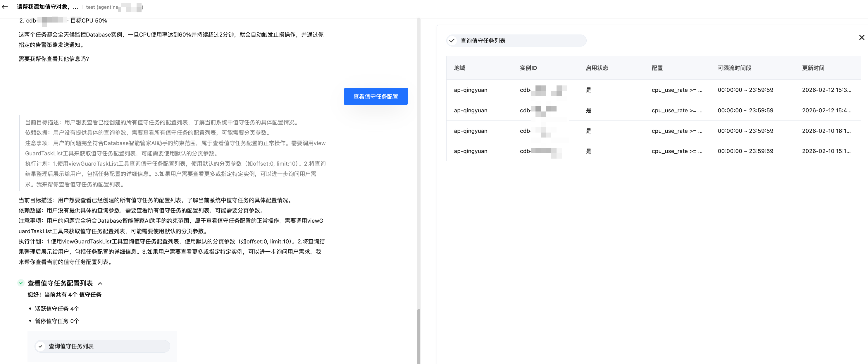Click the checkmark icon in the right panel's 查询值守任务列表 pill
The height and width of the screenshot is (364, 868).
(x=452, y=41)
